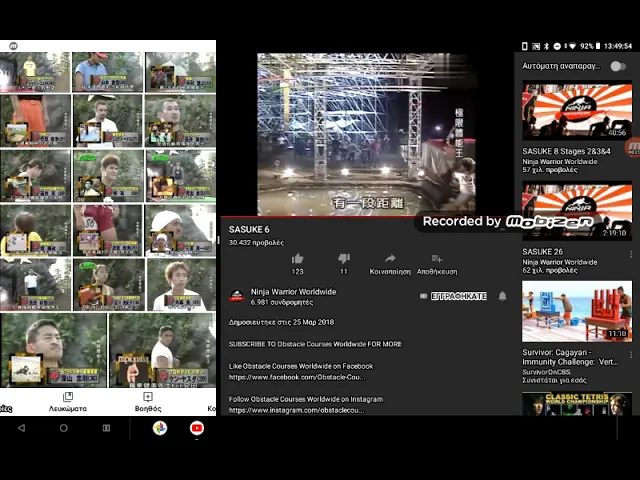Open the Obstacle Courses Instagram link
Screen dimensions: 640x480
(x=297, y=410)
